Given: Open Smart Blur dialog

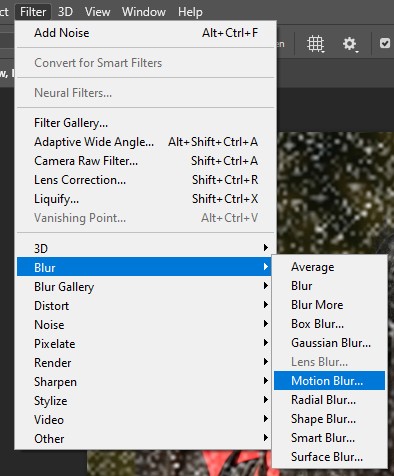Looking at the screenshot, I should (329, 438).
